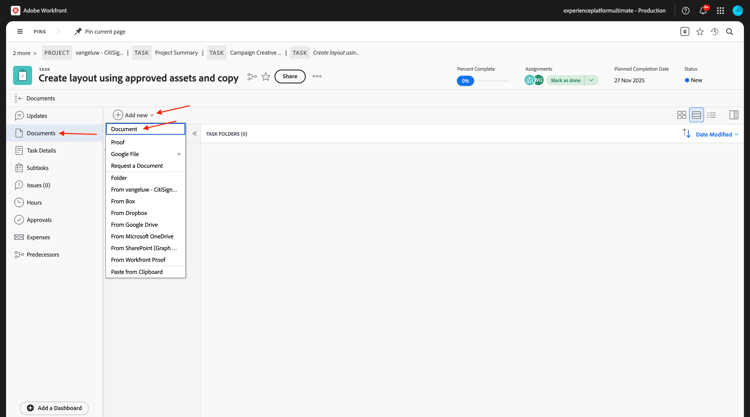Screen dimensions: 750x417
Task: Open the Add new dropdown
Action: click(x=133, y=115)
